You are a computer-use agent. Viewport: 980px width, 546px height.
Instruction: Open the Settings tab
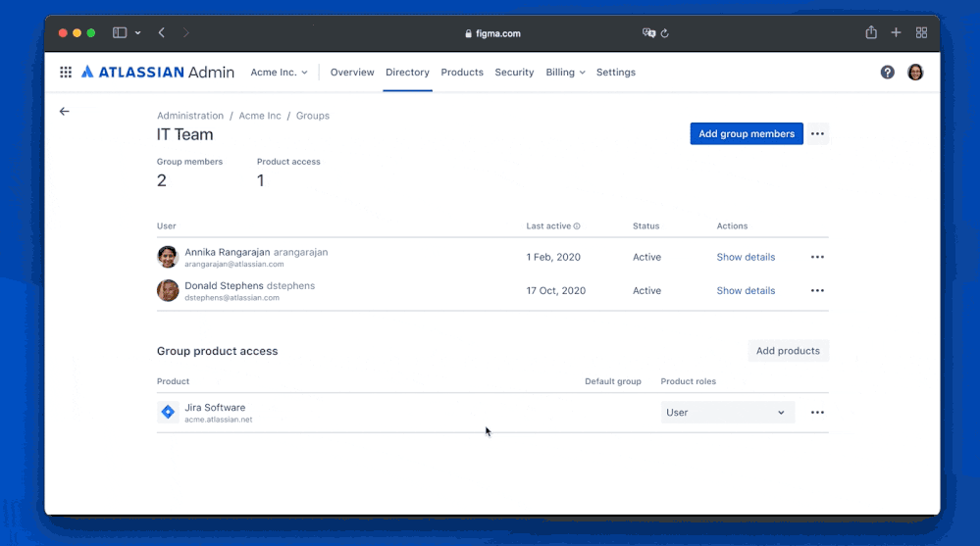[616, 72]
